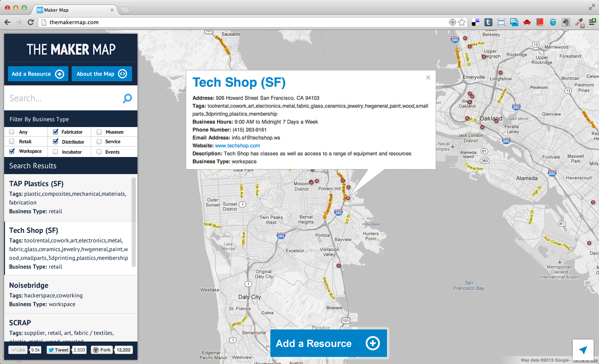The height and width of the screenshot is (364, 599).
Task: Enable the Service filter checkbox
Action: [99, 142]
